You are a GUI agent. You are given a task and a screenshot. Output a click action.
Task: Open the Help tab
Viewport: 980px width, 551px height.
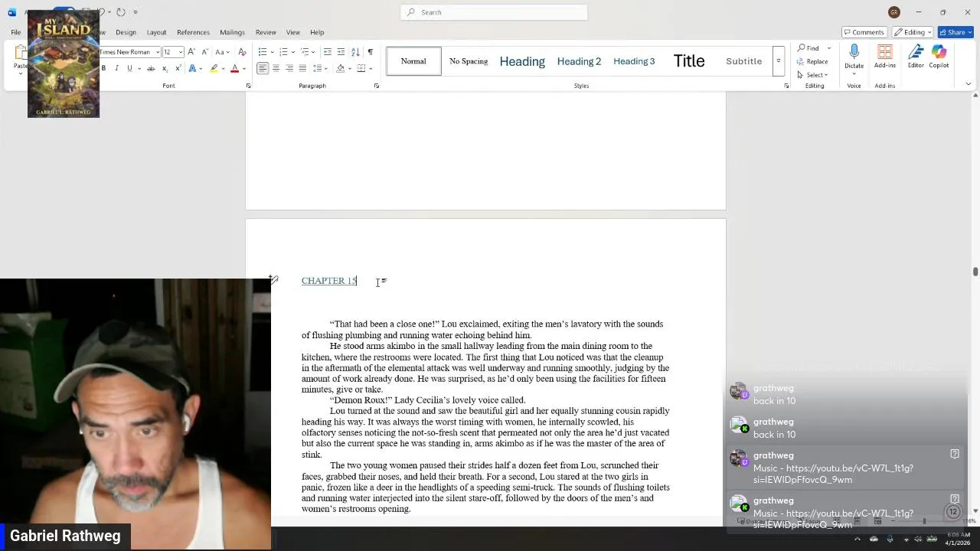click(x=317, y=32)
